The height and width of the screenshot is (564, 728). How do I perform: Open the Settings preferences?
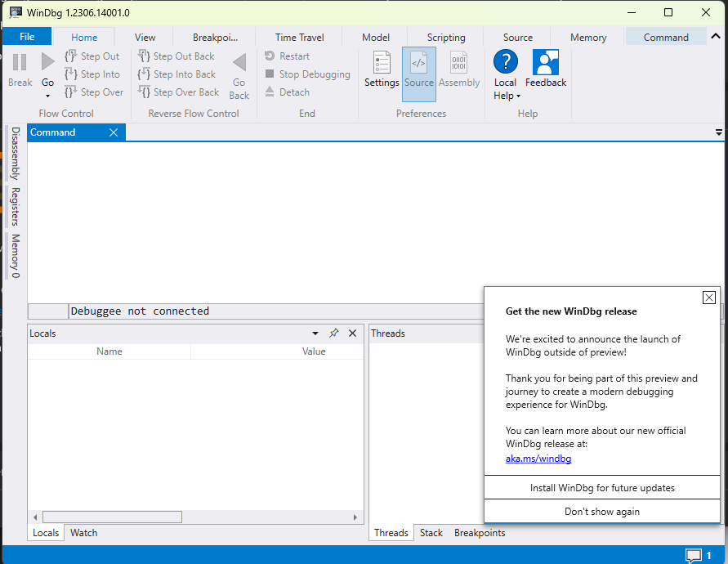382,69
